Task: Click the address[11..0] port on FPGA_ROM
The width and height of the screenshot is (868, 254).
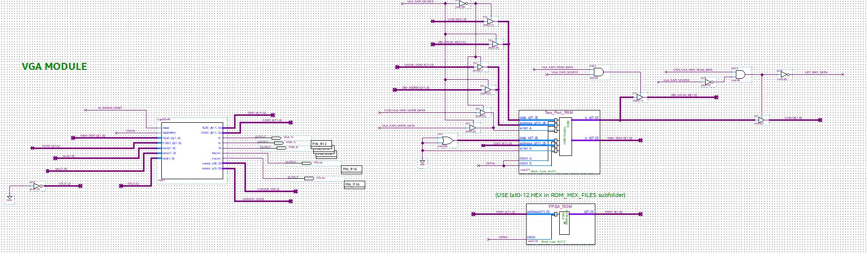Action: [x=538, y=212]
